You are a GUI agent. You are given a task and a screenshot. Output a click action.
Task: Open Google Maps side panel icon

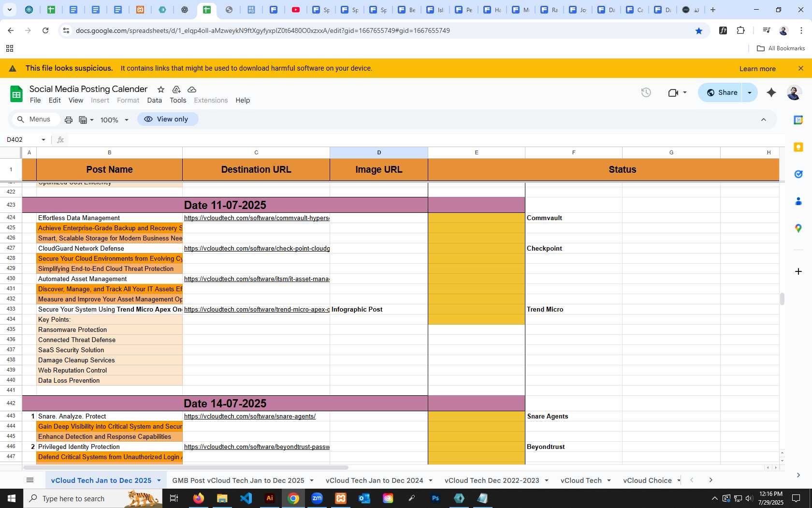(x=798, y=228)
